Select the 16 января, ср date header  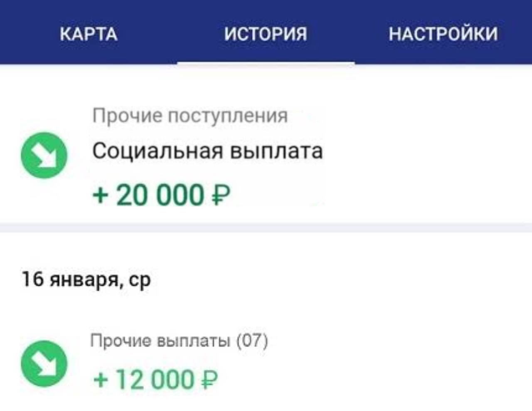tap(86, 280)
